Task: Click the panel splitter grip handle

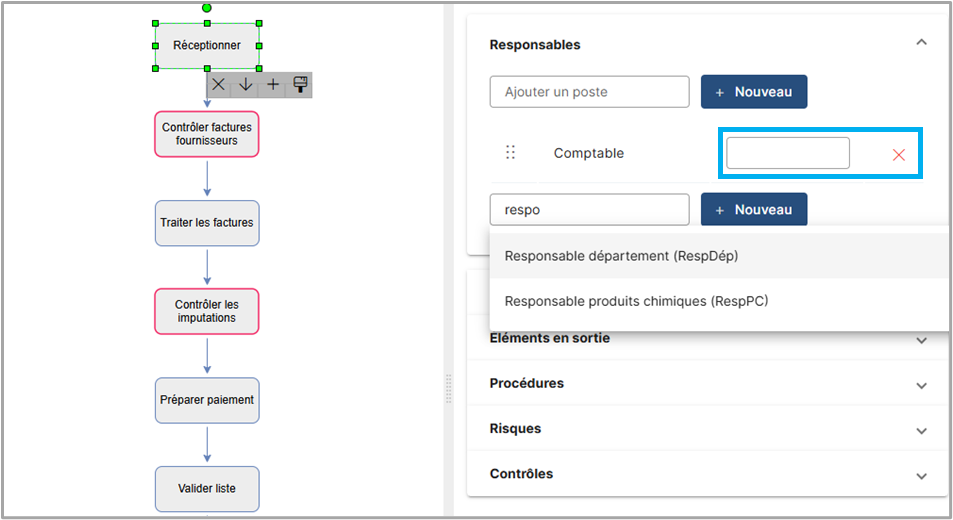Action: (448, 387)
